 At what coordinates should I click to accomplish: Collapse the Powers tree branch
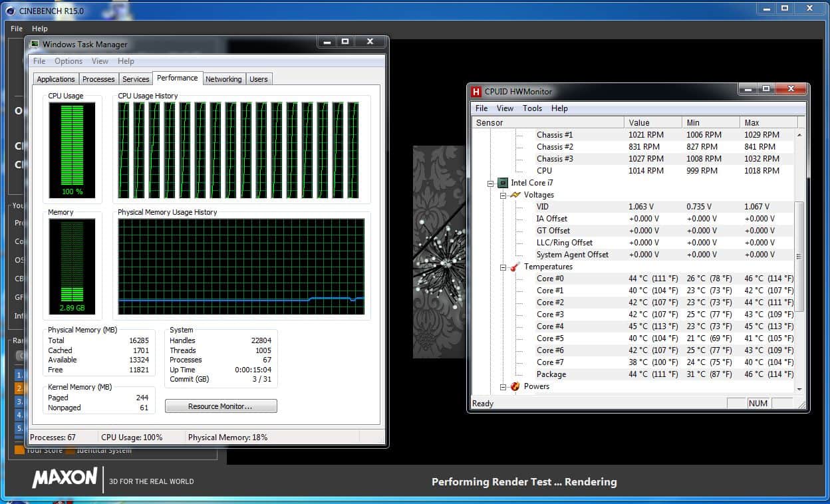click(503, 386)
